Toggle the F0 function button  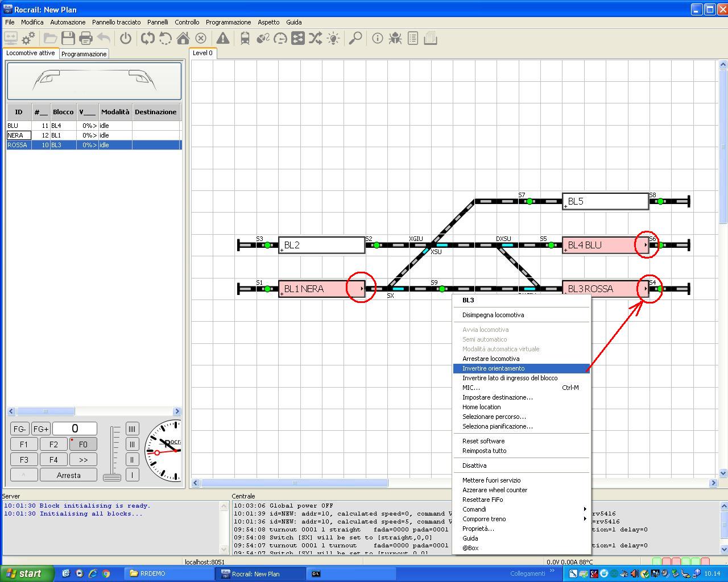(x=83, y=444)
